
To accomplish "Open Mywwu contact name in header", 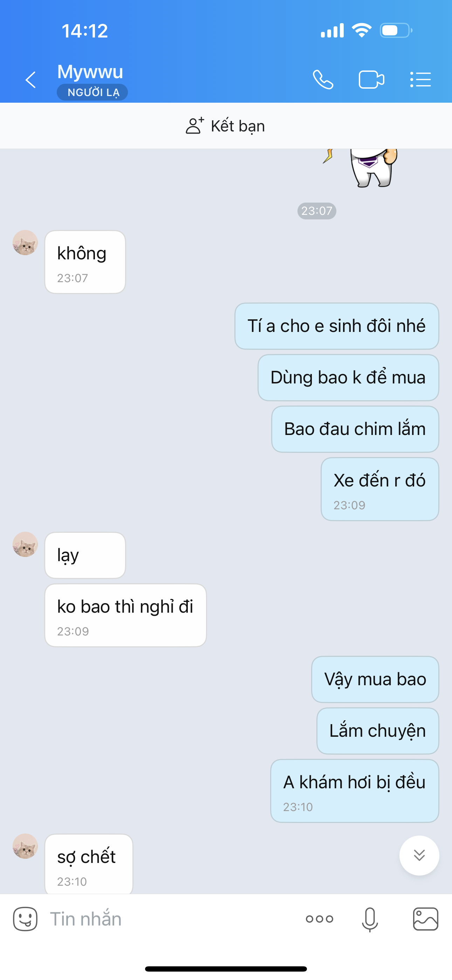I will (x=90, y=72).
